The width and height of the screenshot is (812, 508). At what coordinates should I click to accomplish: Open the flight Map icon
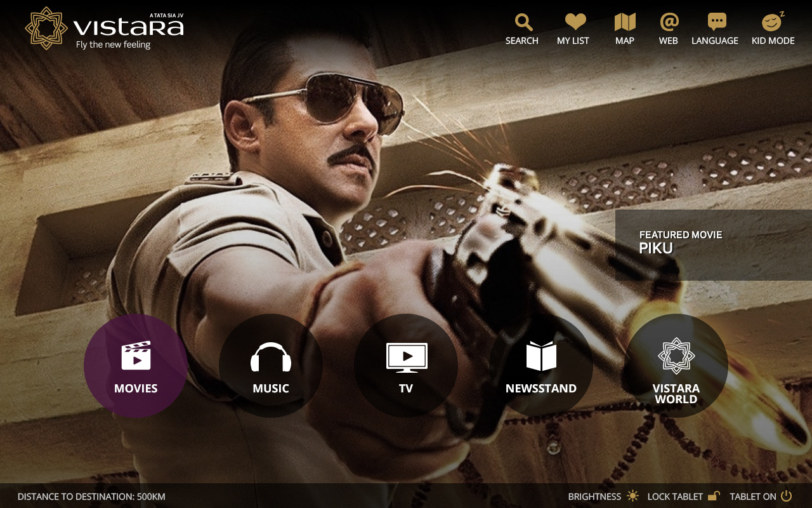click(625, 22)
